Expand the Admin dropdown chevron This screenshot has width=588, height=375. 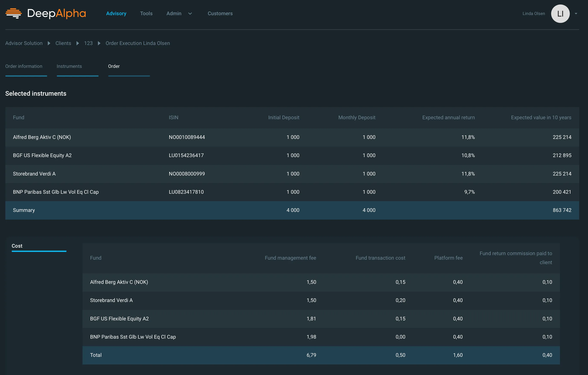pyautogui.click(x=190, y=14)
